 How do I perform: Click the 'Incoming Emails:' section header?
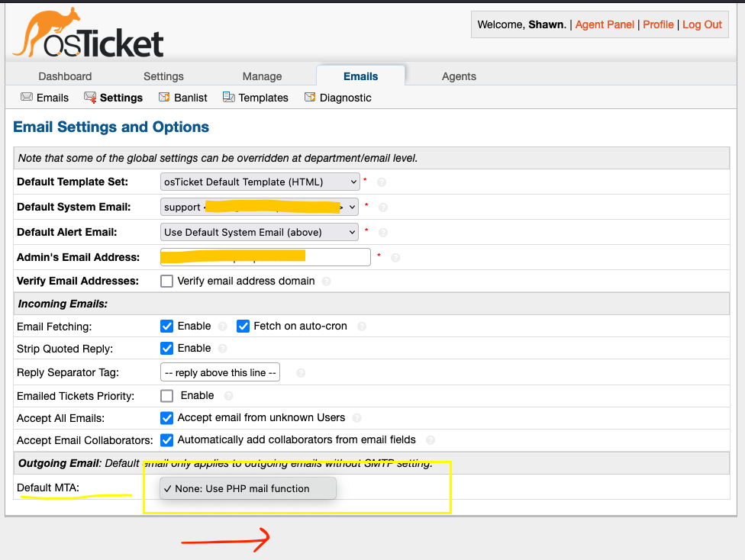[63, 304]
